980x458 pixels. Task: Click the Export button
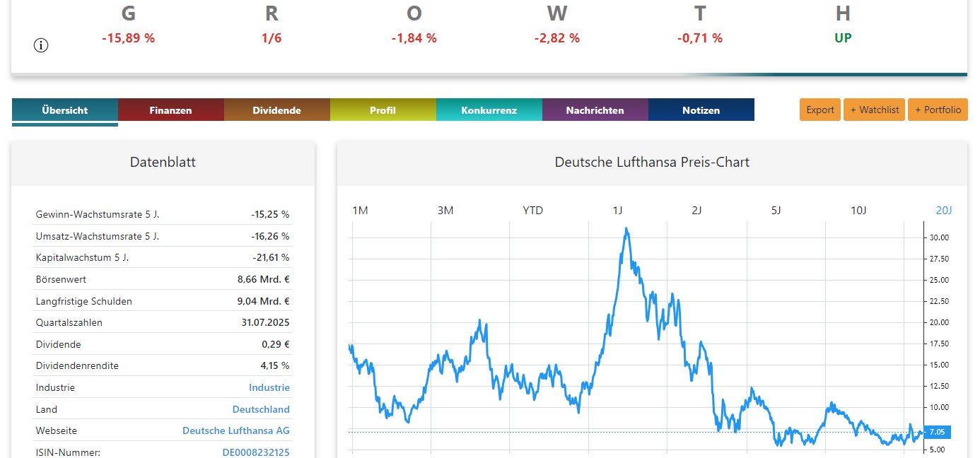click(x=820, y=110)
